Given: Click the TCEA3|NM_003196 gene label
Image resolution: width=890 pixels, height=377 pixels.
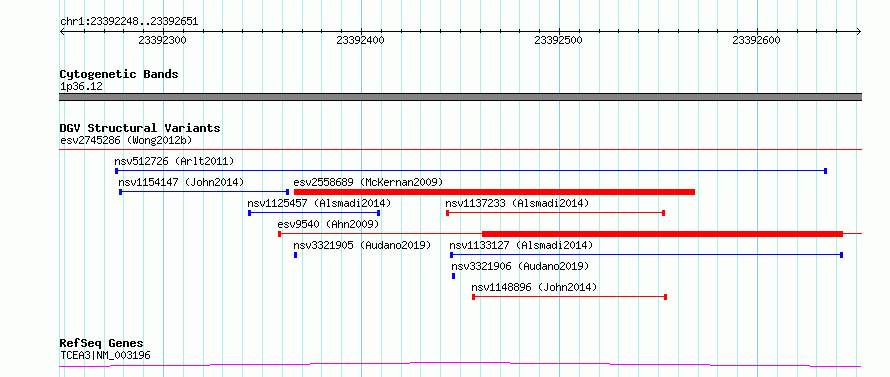Looking at the screenshot, I should coord(105,355).
